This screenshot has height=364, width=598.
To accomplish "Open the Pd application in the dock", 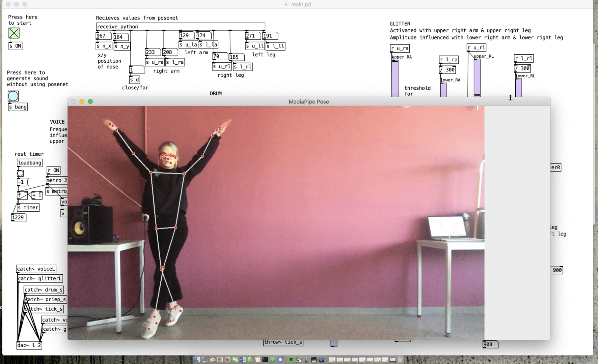I will pyautogui.click(x=298, y=360).
